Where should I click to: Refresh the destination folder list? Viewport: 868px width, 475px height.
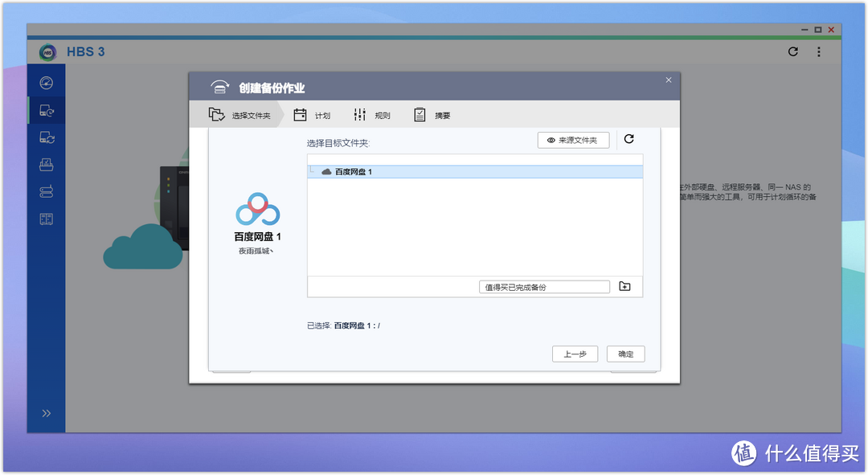(628, 139)
